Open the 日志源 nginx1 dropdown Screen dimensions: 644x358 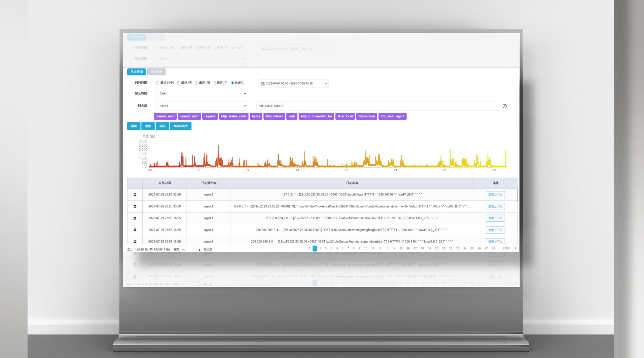pos(202,106)
